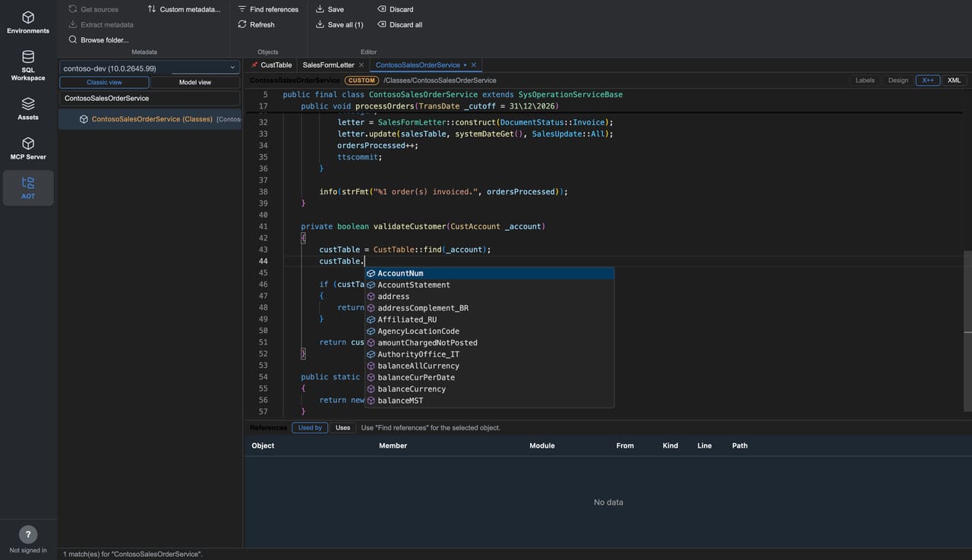Click the Save button
The height and width of the screenshot is (560, 972).
(x=330, y=9)
